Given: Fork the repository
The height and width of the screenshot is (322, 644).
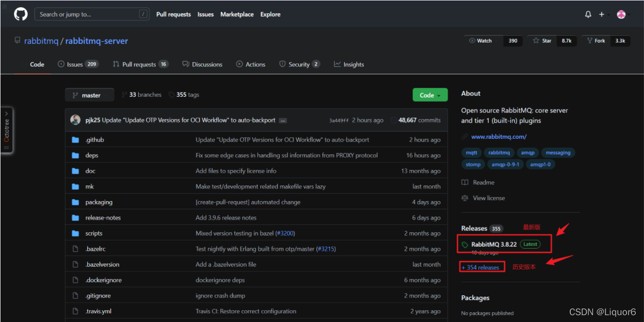Looking at the screenshot, I should (596, 41).
